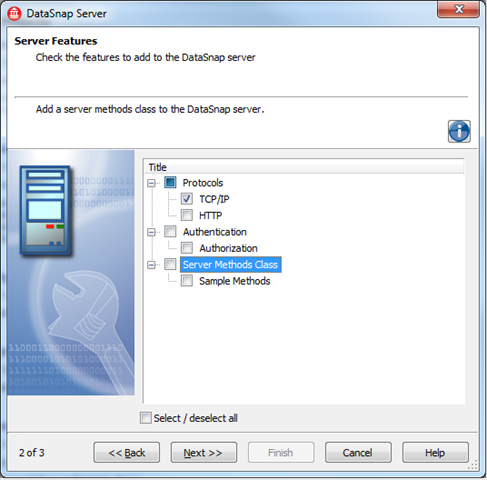487x480 pixels.
Task: Open Help for the wizard
Action: (x=435, y=452)
